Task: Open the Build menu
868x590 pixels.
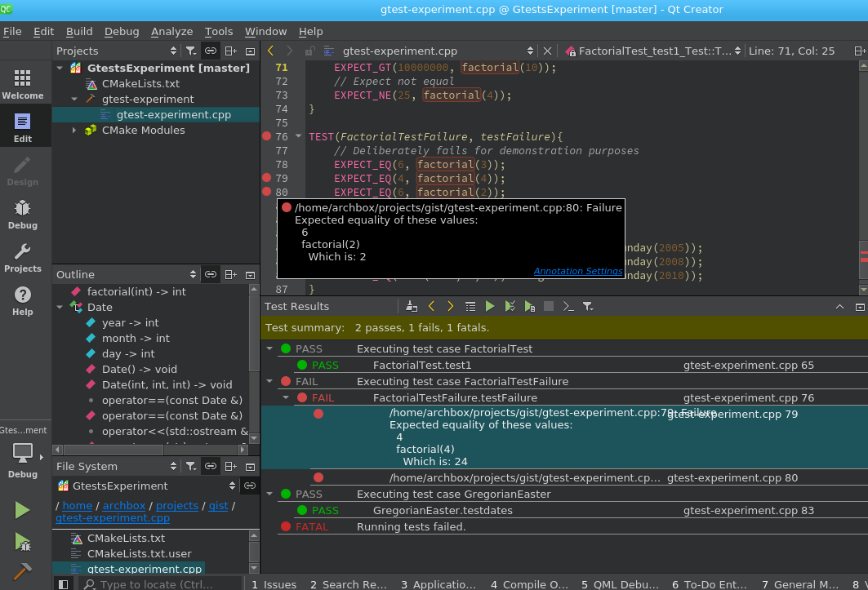Action: [x=79, y=32]
